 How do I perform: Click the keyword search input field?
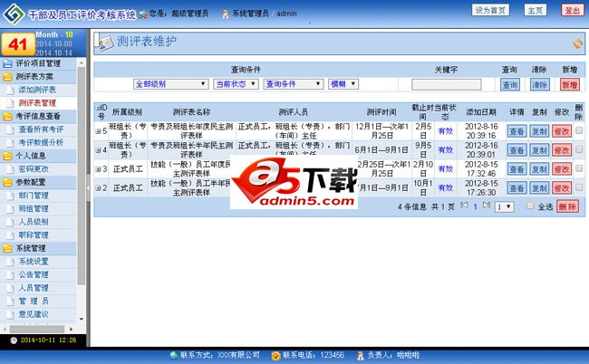(x=446, y=84)
